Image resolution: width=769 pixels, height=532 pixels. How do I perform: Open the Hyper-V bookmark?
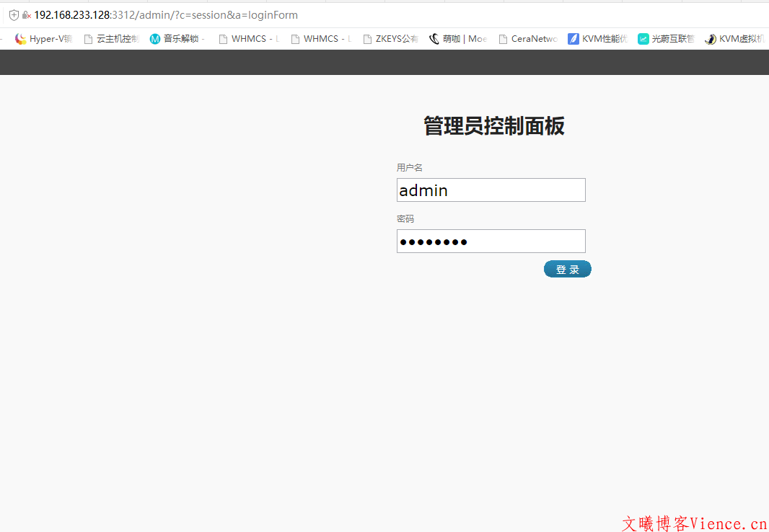(43, 39)
